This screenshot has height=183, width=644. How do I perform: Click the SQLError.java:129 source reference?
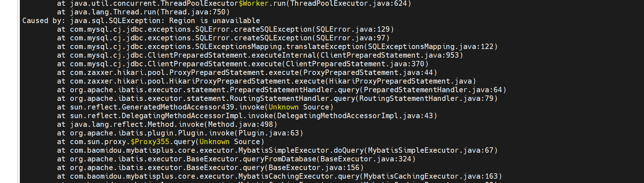pyautogui.click(x=353, y=29)
